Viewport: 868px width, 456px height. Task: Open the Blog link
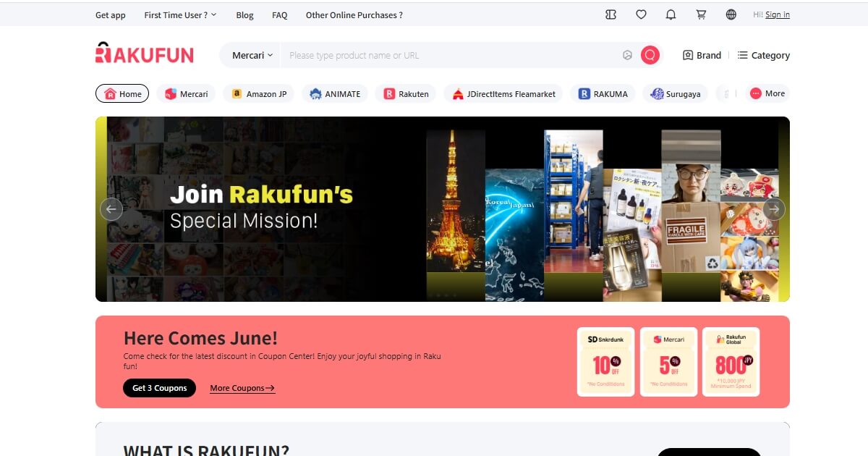pos(244,14)
